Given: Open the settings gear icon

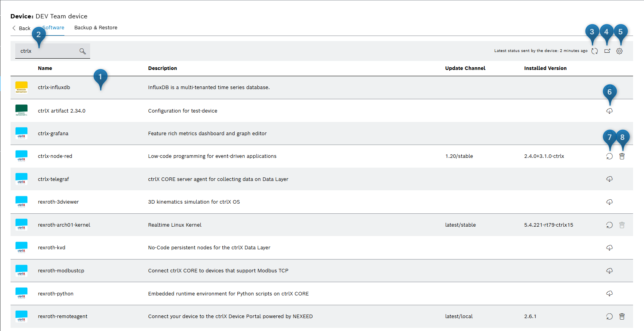Looking at the screenshot, I should (619, 51).
